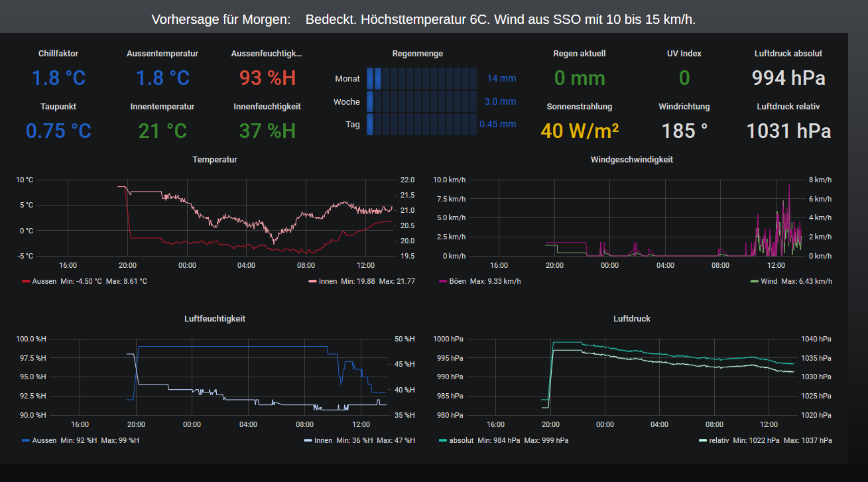Toggle the Innen series in Temperatur legend
This screenshot has height=482, width=868.
(328, 281)
